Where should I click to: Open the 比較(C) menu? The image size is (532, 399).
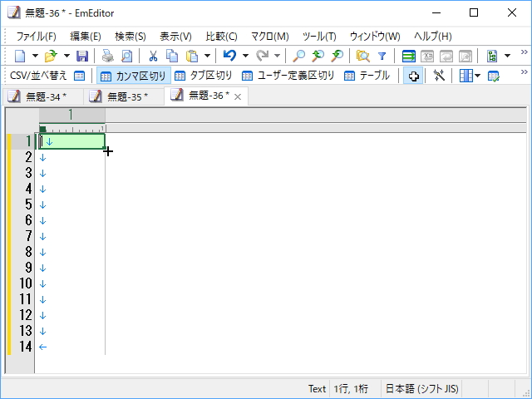pyautogui.click(x=221, y=36)
